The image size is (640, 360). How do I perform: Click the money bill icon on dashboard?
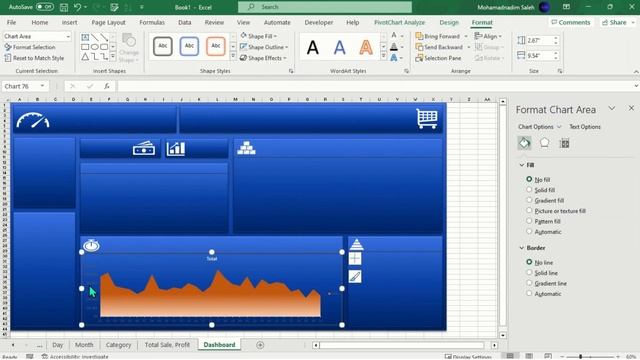(144, 149)
